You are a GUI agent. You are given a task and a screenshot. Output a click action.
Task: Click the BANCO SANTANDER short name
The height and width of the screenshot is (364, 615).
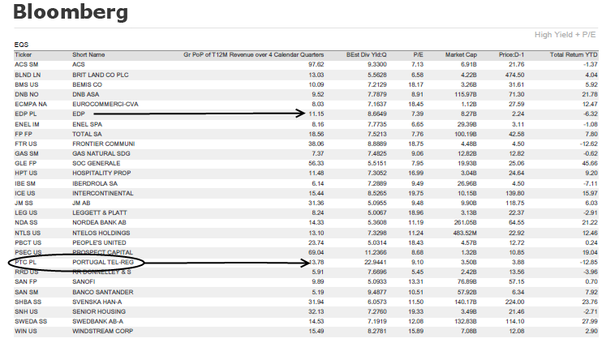point(103,293)
